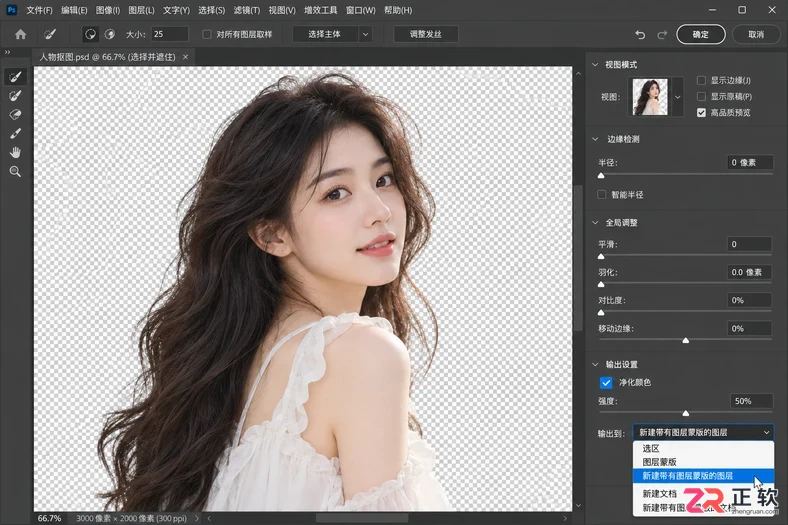788x525 pixels.
Task: Click the 移动边缘 slider handle
Action: tap(685, 341)
